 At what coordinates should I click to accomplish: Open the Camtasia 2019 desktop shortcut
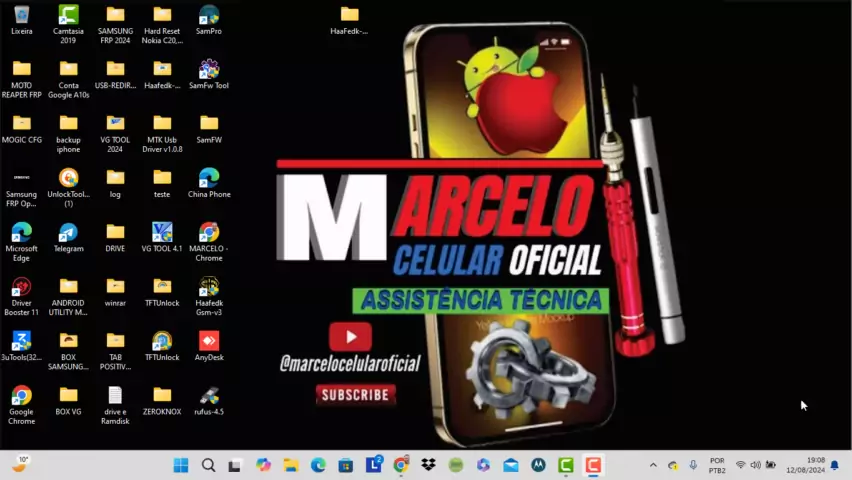click(68, 16)
